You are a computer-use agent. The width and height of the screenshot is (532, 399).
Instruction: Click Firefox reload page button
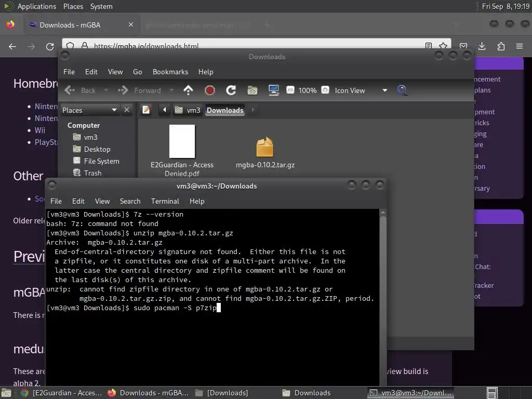point(50,46)
